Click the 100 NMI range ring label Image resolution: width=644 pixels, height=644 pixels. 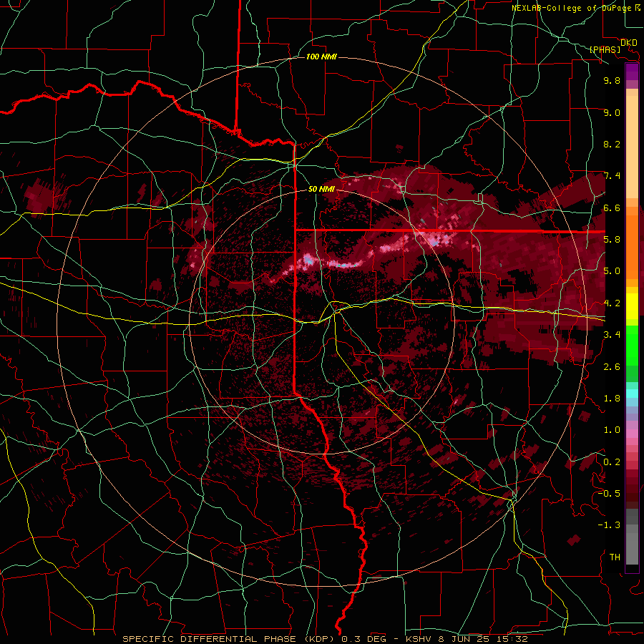click(x=321, y=57)
